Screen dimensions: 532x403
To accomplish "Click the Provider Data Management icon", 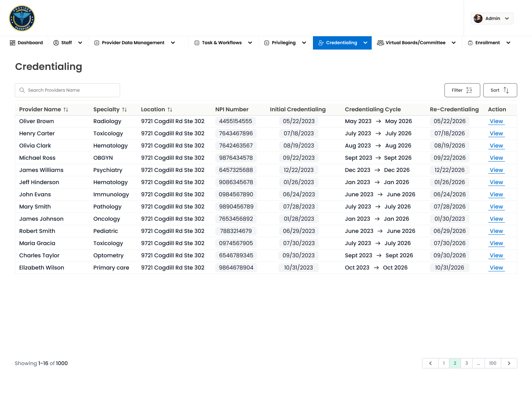I will 97,43.
